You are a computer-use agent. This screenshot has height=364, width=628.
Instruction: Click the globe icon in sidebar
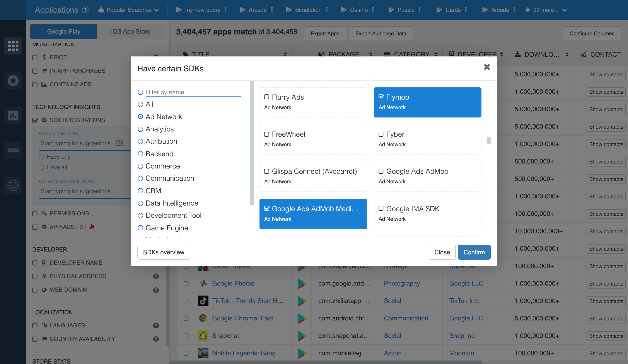coord(13,185)
